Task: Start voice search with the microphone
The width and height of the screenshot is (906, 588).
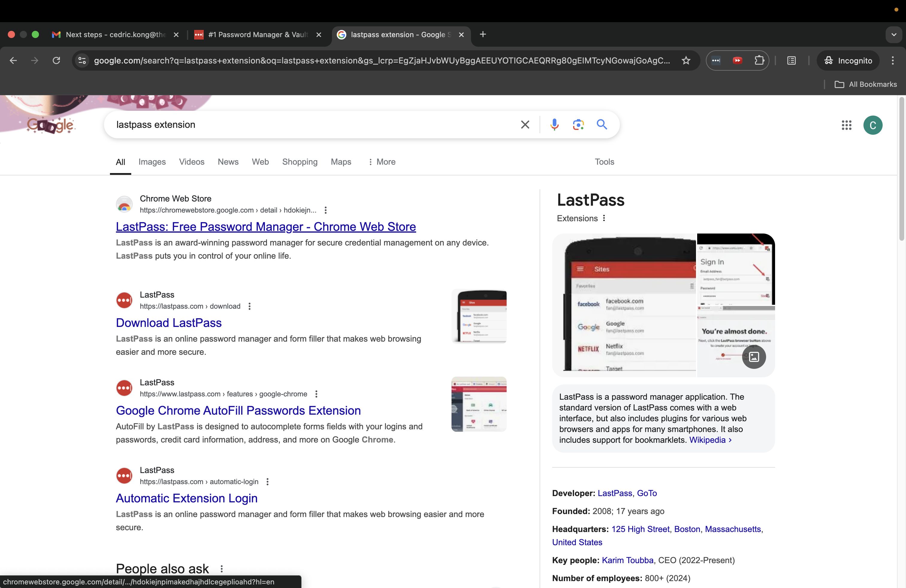Action: (554, 124)
